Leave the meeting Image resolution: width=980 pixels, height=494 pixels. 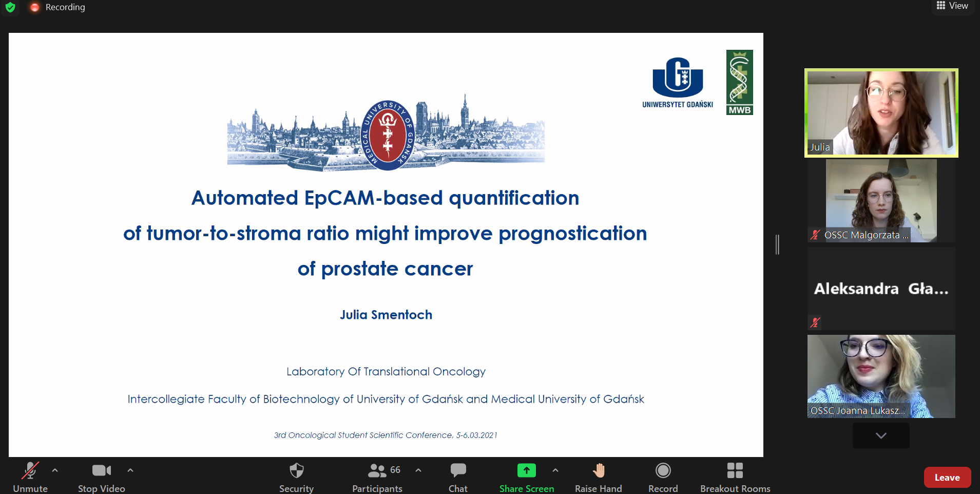pyautogui.click(x=947, y=478)
